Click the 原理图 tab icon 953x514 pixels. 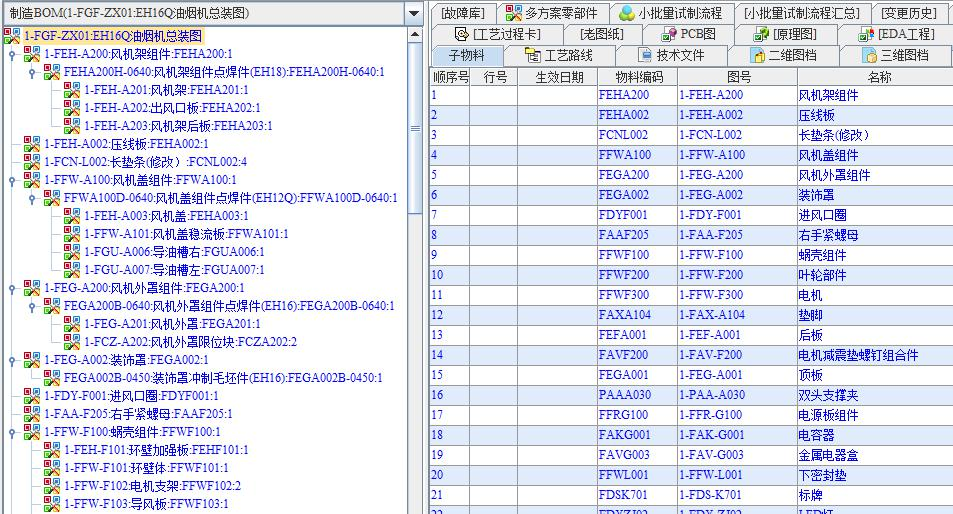point(760,34)
